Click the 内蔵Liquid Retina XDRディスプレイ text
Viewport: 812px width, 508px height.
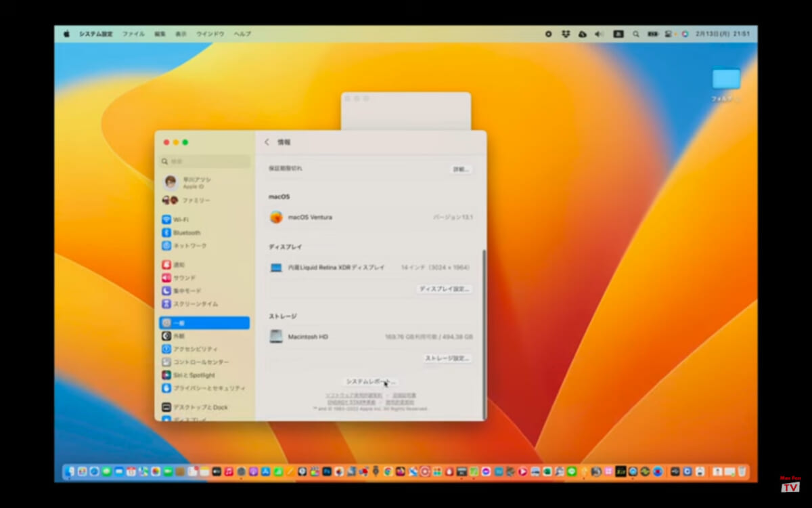[336, 268]
